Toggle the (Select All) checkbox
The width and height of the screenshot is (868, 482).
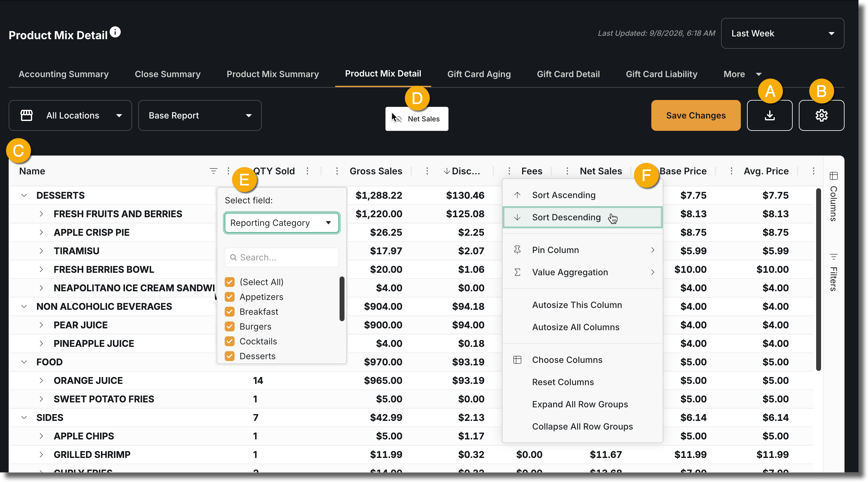tap(230, 282)
